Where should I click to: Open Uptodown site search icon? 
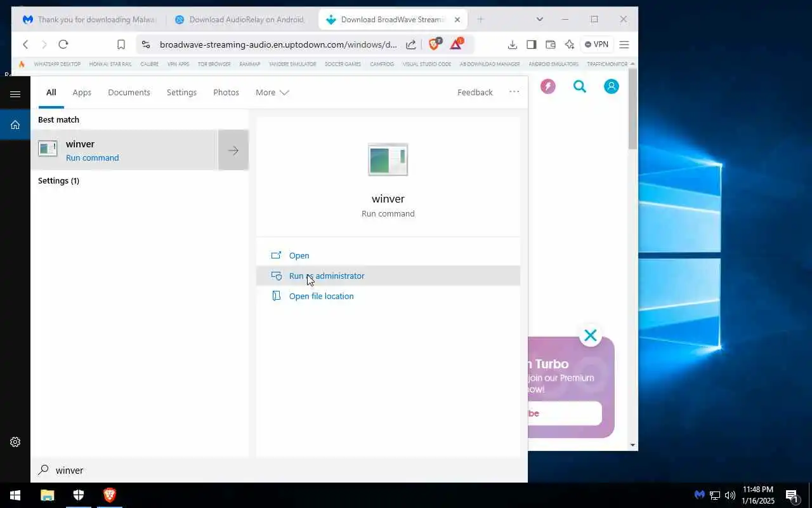click(580, 86)
